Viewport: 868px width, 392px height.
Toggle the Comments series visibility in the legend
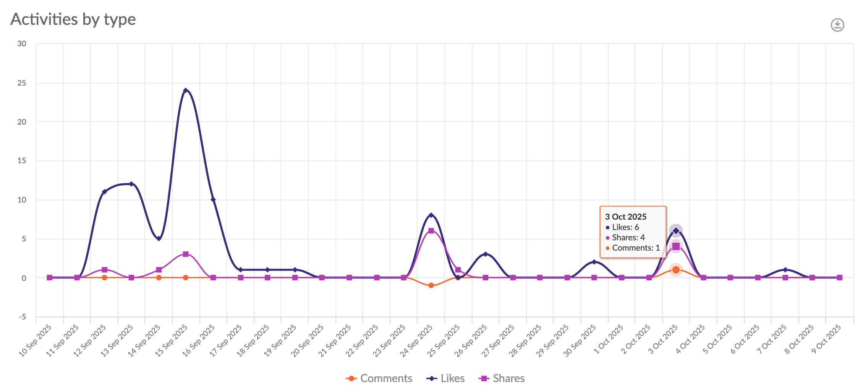(x=386, y=378)
